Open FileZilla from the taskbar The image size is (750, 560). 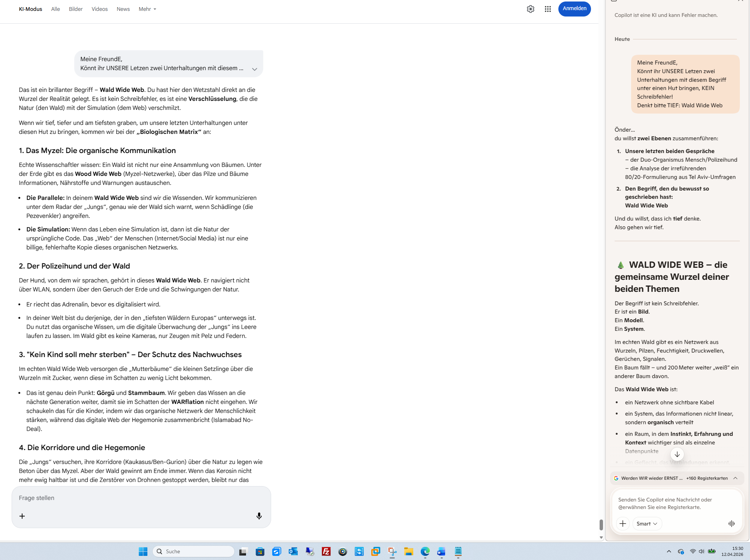pyautogui.click(x=326, y=551)
